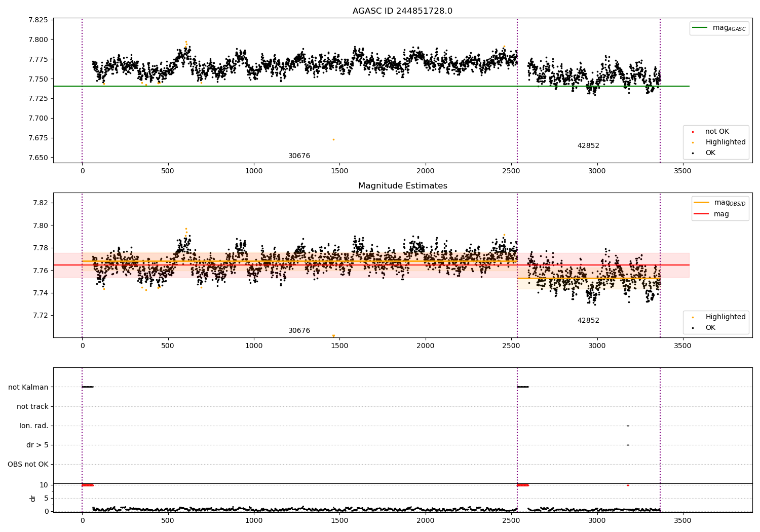Click the "7.825" y-axis tick label
The width and height of the screenshot is (760, 532).
click(x=38, y=20)
